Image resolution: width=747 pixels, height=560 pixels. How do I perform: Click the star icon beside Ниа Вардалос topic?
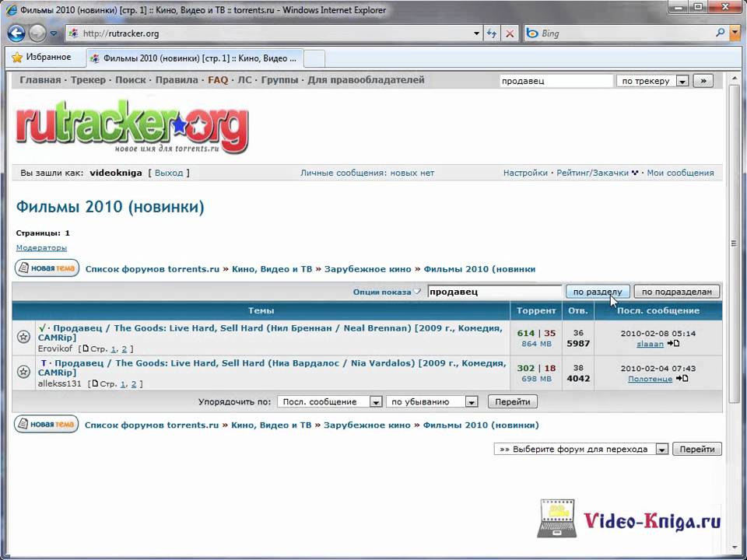(x=24, y=372)
